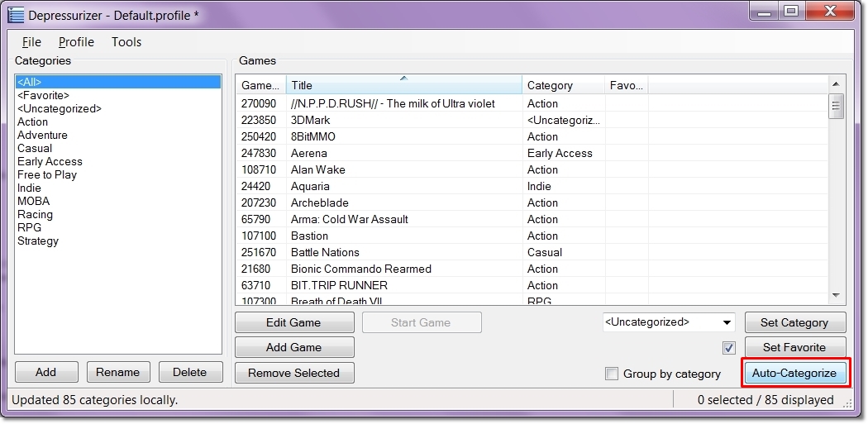
Task: Select the Archeblade game row
Action: pyautogui.click(x=532, y=202)
